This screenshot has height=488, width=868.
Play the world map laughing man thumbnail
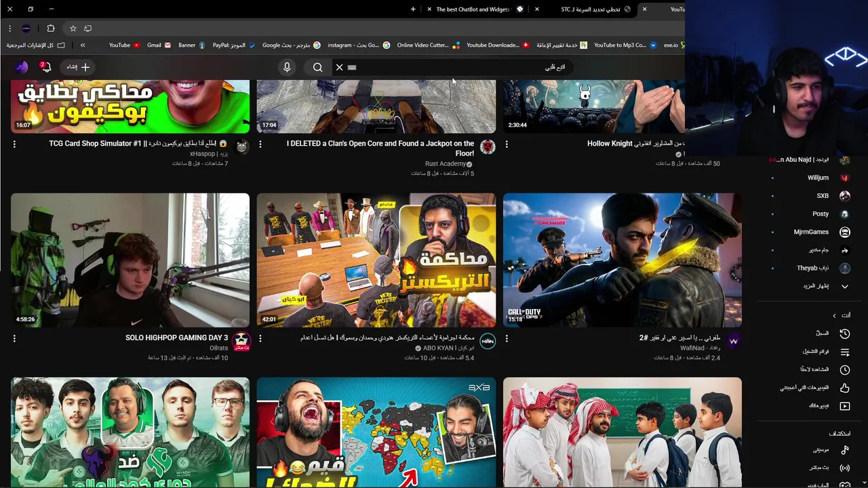376,432
